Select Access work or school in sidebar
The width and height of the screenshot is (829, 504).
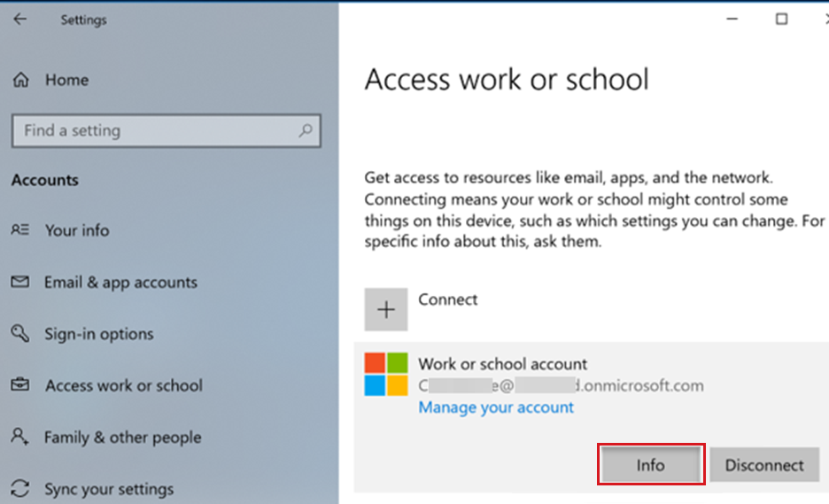124,385
